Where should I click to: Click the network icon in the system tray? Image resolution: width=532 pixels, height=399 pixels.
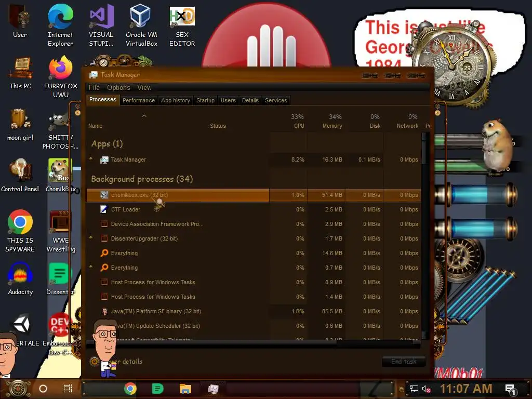pos(414,389)
